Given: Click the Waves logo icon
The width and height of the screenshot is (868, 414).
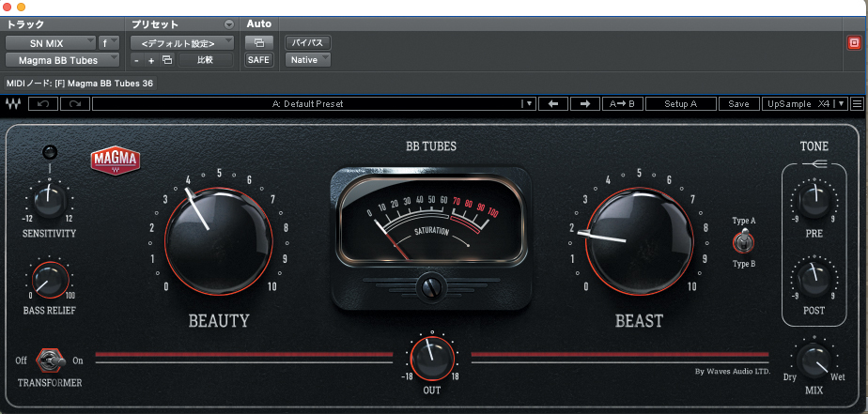Looking at the screenshot, I should [13, 103].
